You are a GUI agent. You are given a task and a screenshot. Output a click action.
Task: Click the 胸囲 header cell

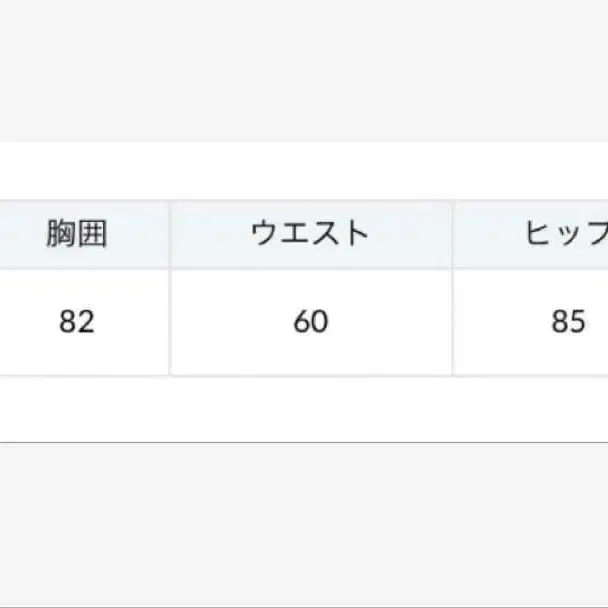(x=77, y=234)
